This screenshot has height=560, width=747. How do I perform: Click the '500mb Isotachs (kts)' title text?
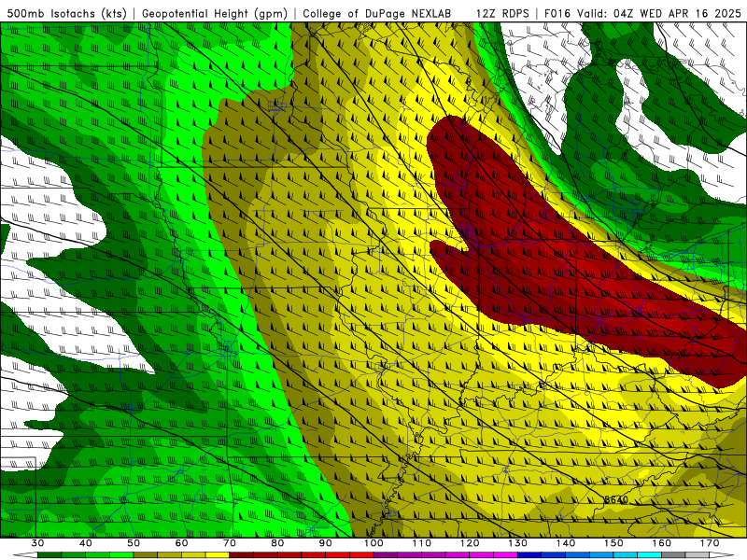tap(67, 13)
